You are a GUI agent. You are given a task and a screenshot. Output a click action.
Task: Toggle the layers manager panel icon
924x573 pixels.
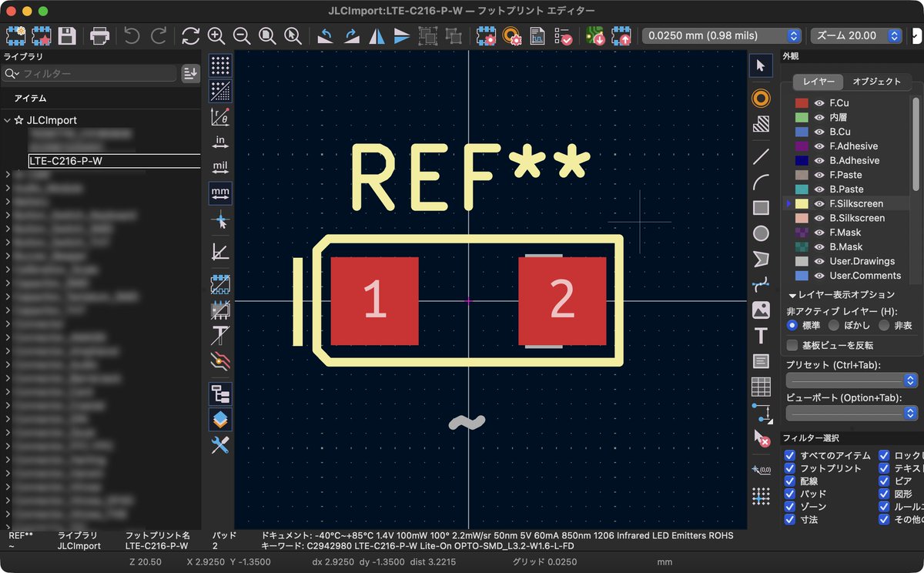point(220,419)
